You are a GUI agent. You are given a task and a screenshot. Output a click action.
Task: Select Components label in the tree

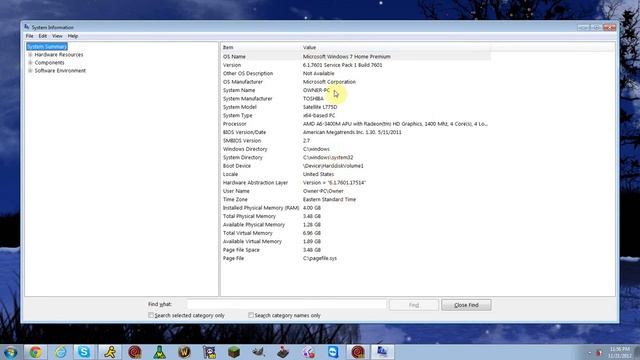click(49, 63)
